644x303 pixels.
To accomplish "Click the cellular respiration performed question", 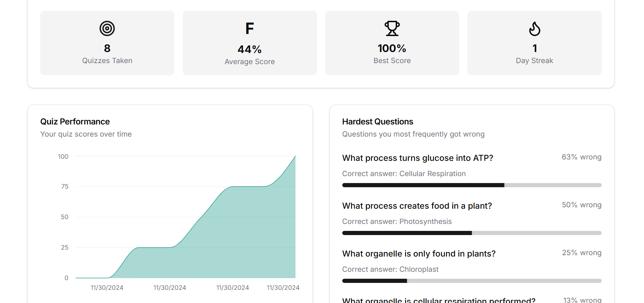I will click(x=439, y=300).
